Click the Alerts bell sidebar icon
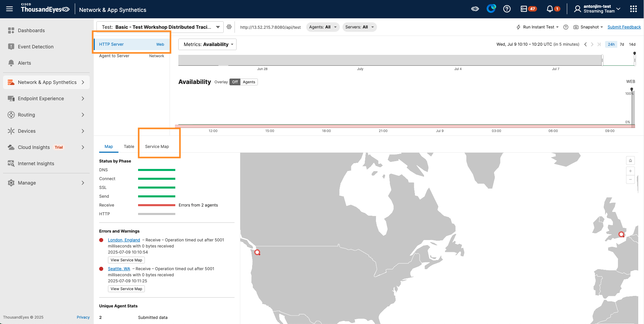Viewport: 644px width, 324px height. (x=11, y=63)
